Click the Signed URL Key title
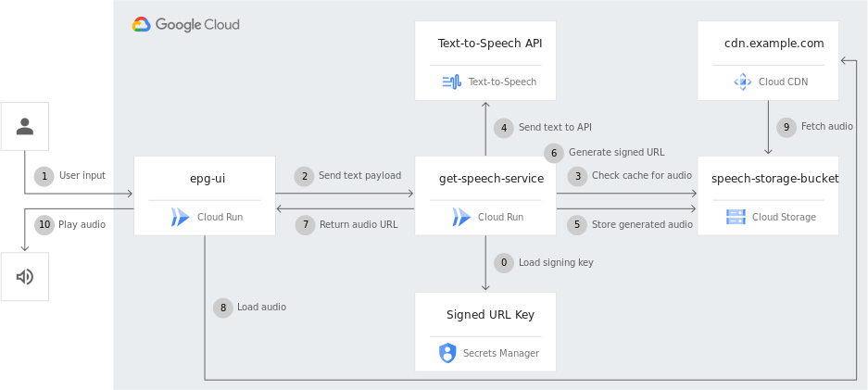The height and width of the screenshot is (390, 868). pyautogui.click(x=490, y=314)
